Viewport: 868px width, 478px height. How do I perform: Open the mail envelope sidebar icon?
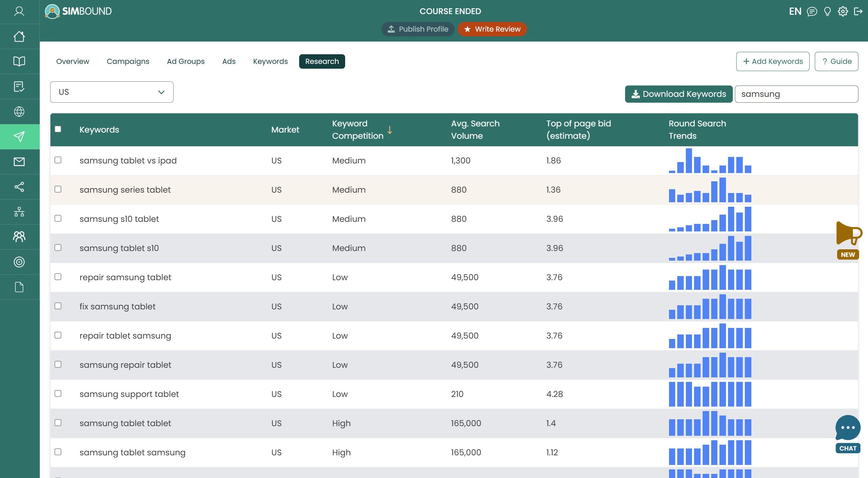pyautogui.click(x=19, y=162)
